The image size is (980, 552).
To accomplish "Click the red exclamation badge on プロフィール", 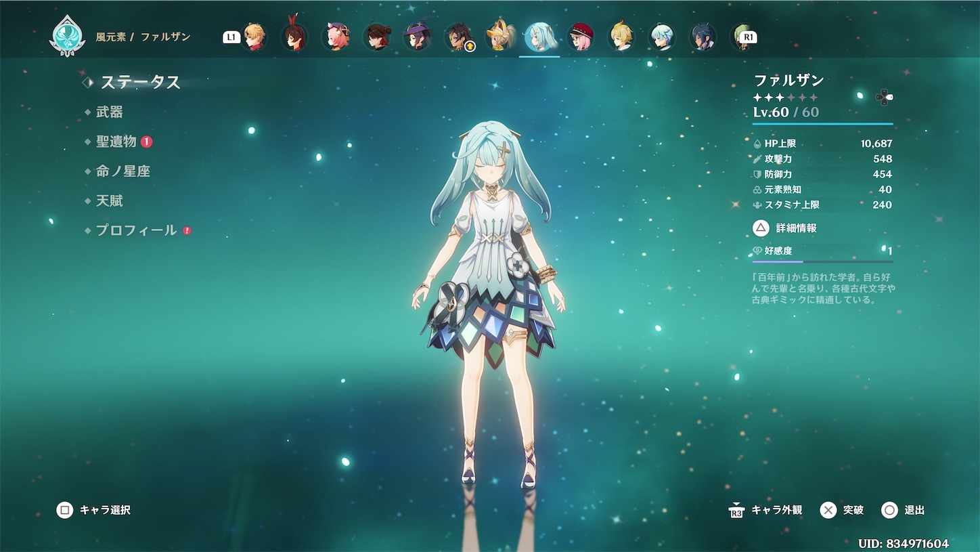I will (187, 230).
